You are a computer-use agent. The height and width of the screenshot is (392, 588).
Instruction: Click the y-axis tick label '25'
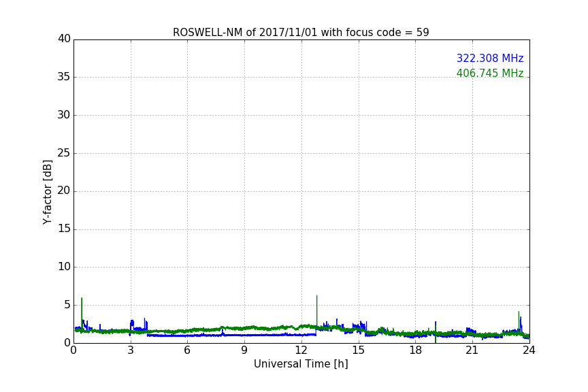click(x=64, y=152)
